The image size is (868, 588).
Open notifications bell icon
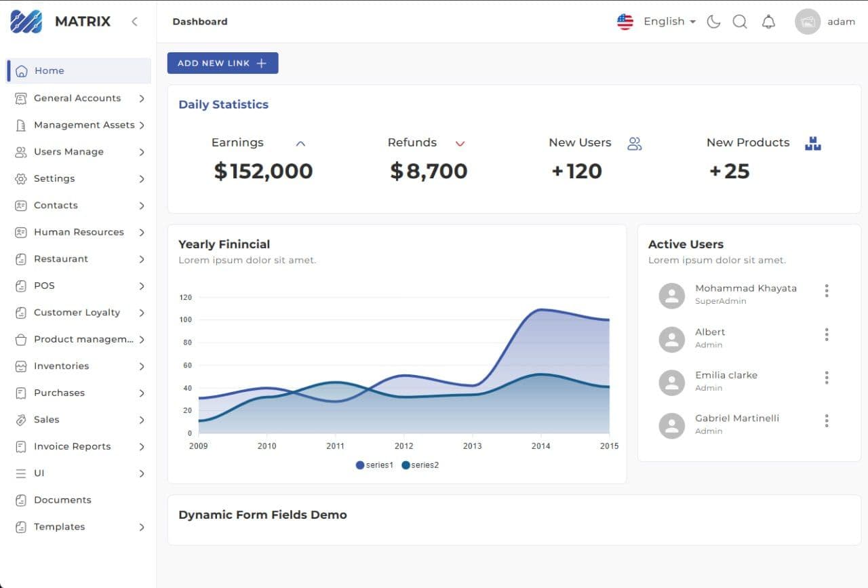click(768, 22)
